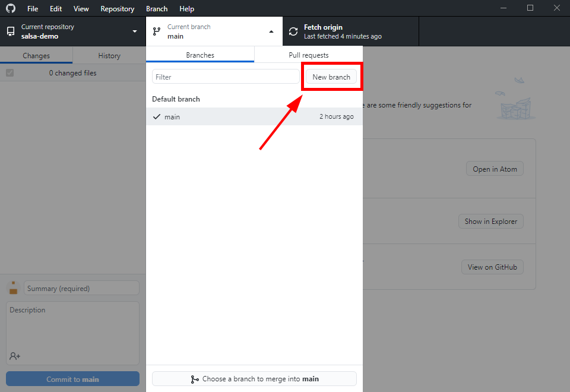Expand the Current repository dropdown arrow
Image resolution: width=570 pixels, height=392 pixels.
(x=135, y=31)
